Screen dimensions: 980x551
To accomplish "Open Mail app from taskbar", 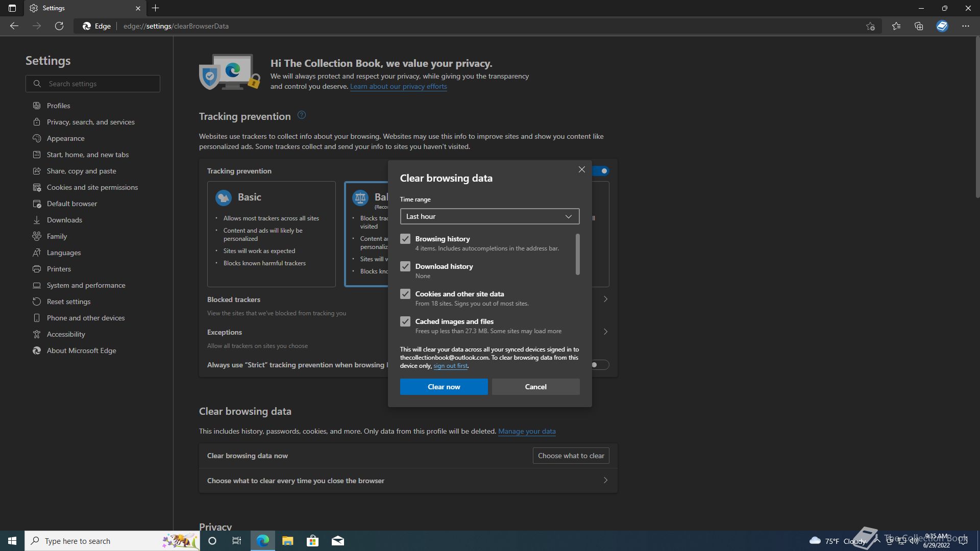I will (x=338, y=541).
